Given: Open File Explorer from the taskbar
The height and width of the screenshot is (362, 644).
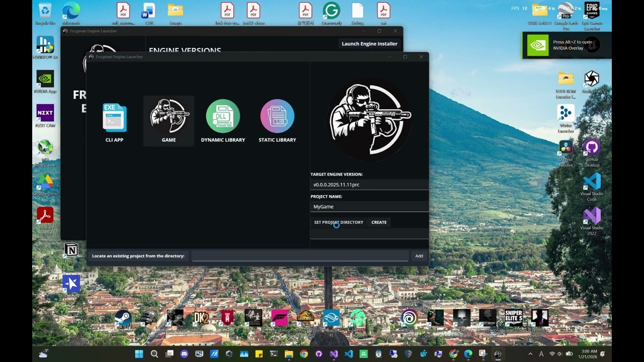Looking at the screenshot, I should click(x=288, y=354).
